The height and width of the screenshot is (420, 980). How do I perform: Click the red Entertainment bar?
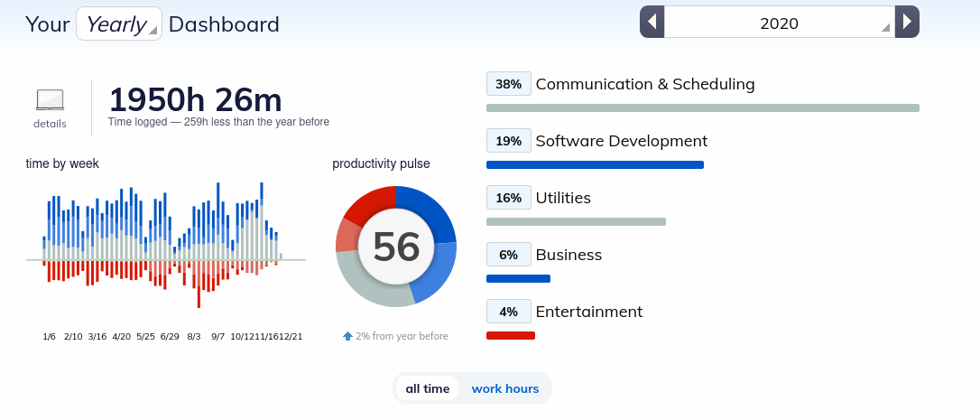click(x=511, y=335)
